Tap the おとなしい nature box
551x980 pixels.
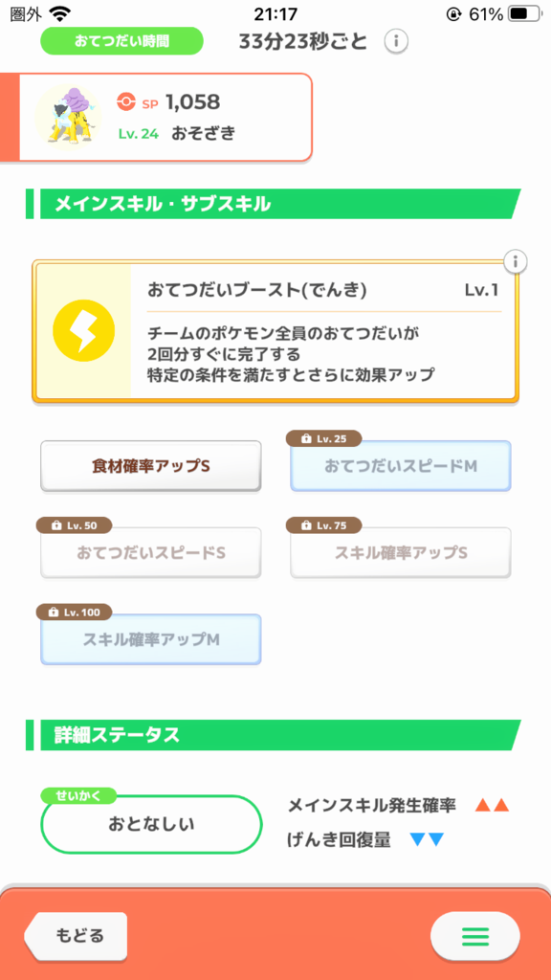click(151, 824)
